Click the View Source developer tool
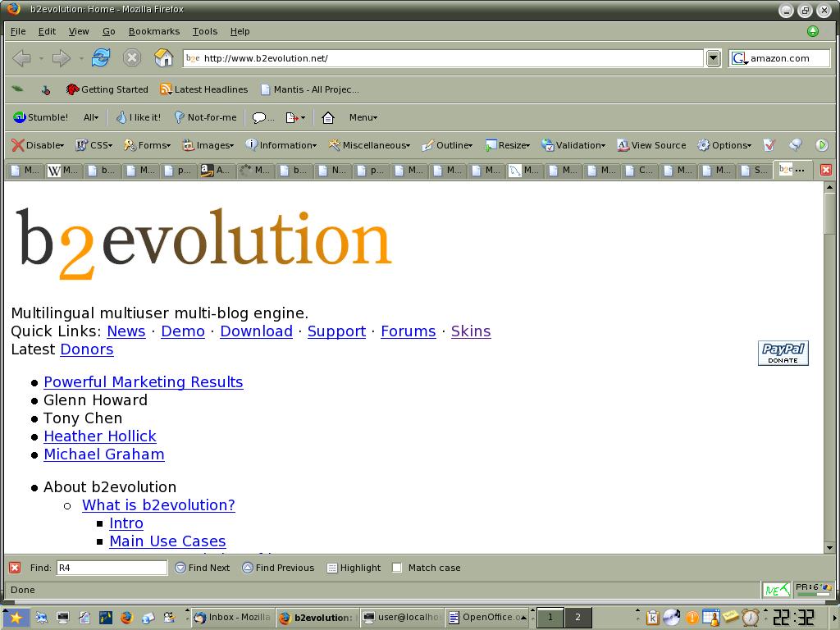The image size is (840, 630). 651,145
